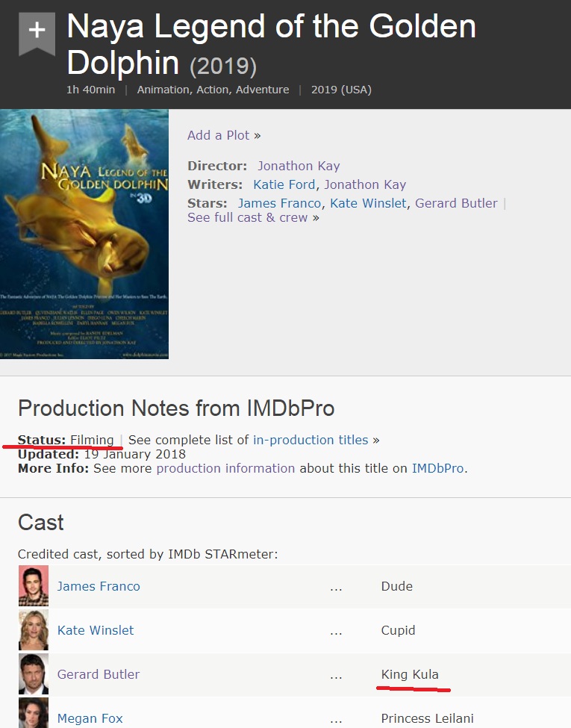The height and width of the screenshot is (728, 571).
Task: Open director Jonathon Kay's page
Action: [x=299, y=166]
